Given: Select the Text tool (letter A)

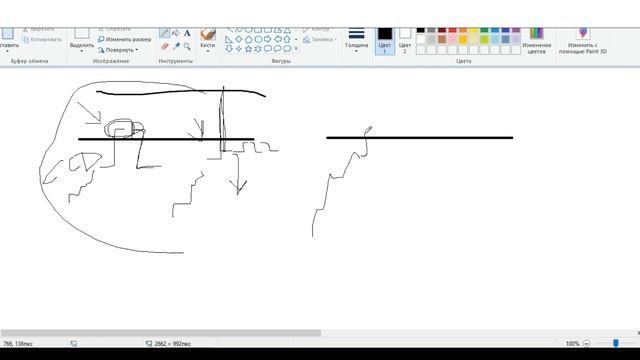Looking at the screenshot, I should click(x=187, y=33).
